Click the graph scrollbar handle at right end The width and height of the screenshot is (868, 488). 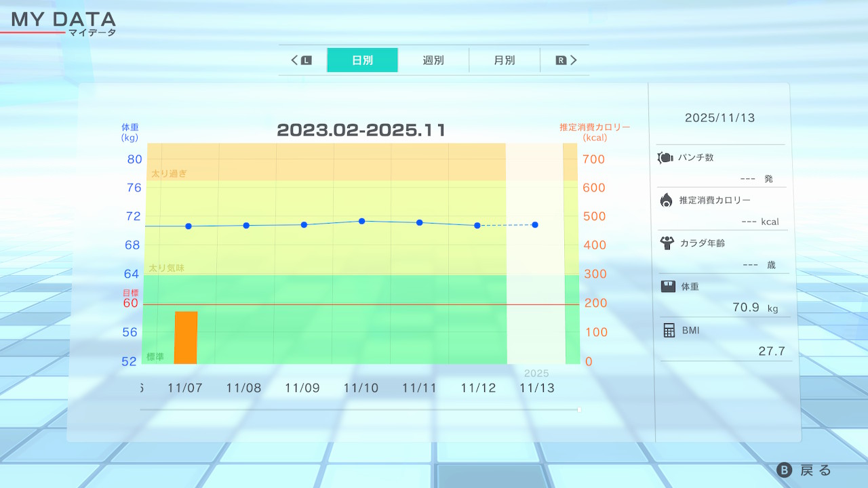pos(578,409)
